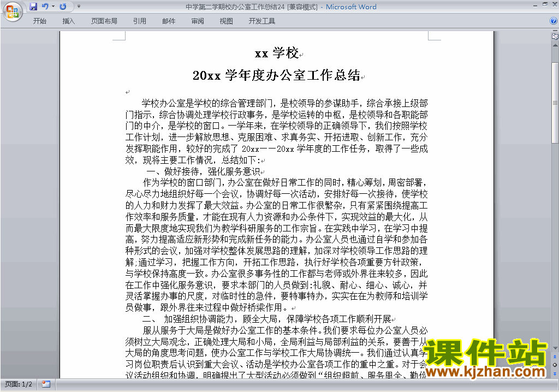
Task: Click the text "作为学校的窗口部门"
Action: [x=182, y=183]
